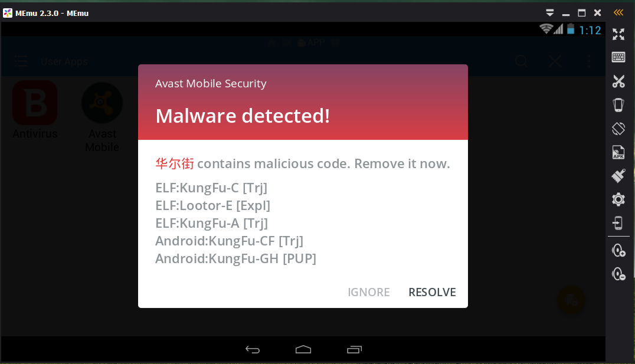Decrease volume with the minus icon
This screenshot has height=364, width=635.
point(618,274)
